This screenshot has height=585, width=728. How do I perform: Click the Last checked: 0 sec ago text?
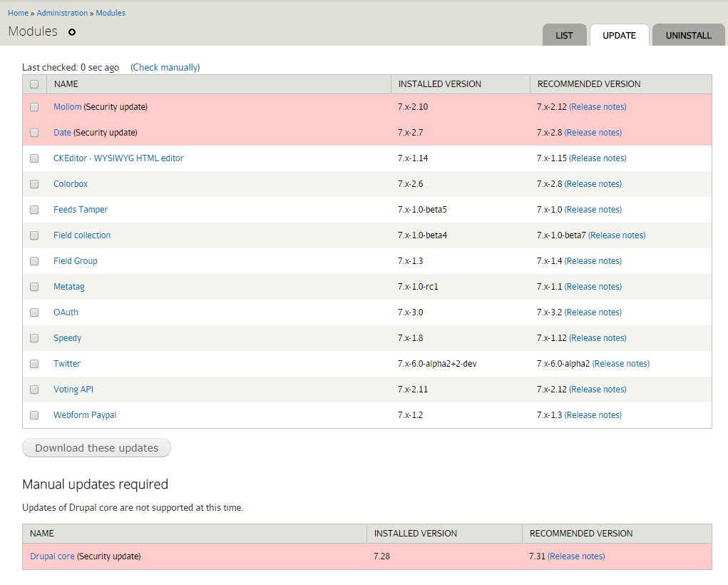[x=71, y=67]
